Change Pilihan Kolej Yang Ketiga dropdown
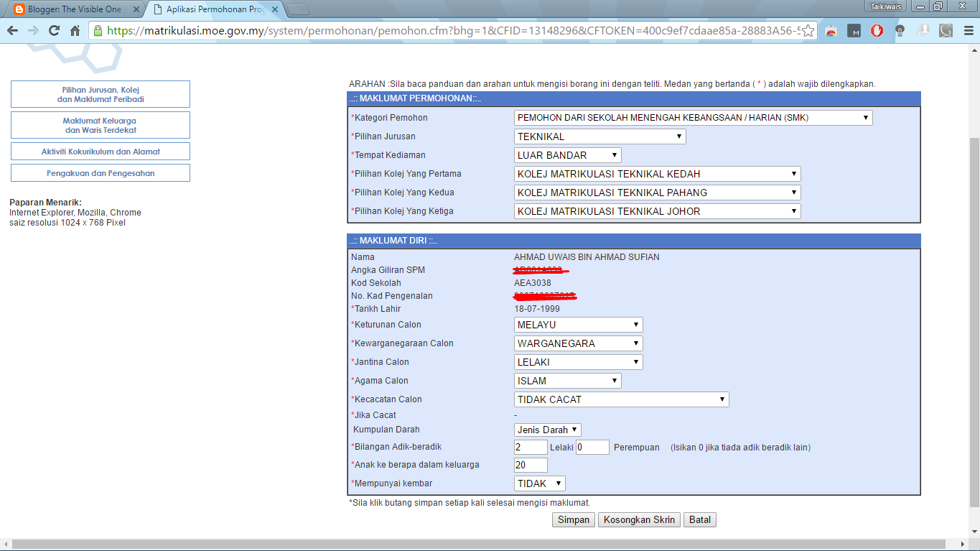Image resolution: width=980 pixels, height=551 pixels. (x=657, y=211)
